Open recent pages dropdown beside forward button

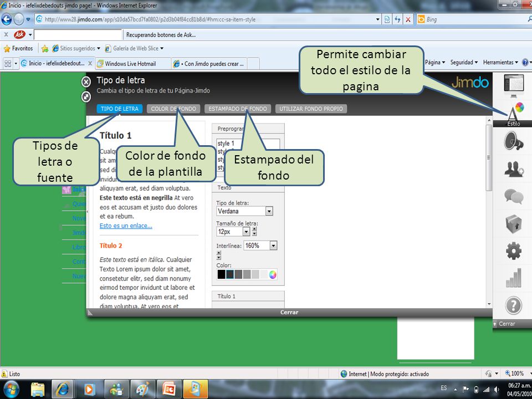tap(28, 19)
